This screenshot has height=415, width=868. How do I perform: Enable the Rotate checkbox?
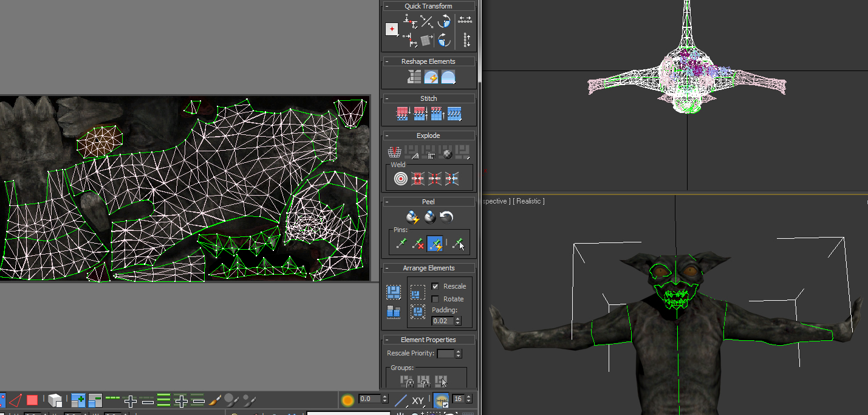point(435,299)
